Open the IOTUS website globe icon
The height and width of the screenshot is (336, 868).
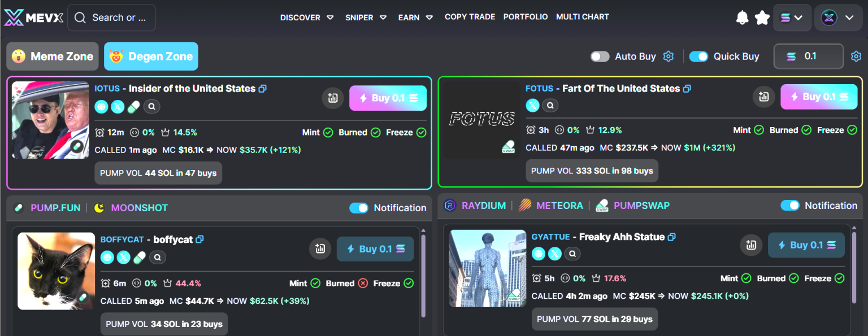pyautogui.click(x=101, y=107)
